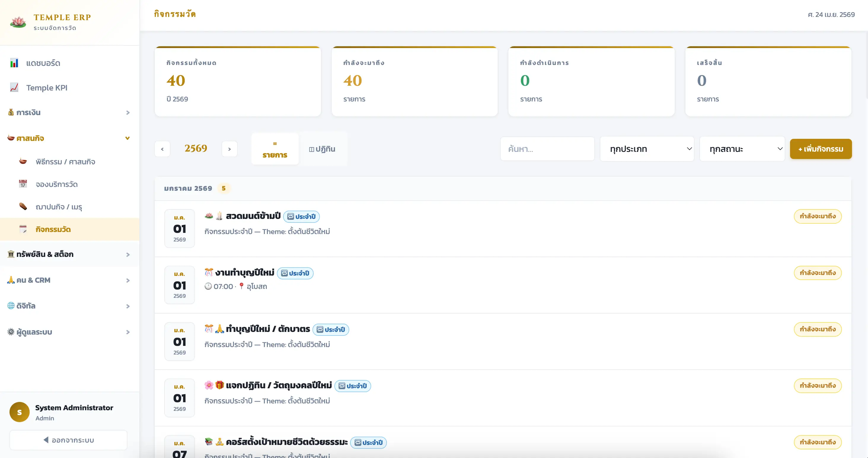The image size is (868, 458).
Task: Click the flower emoji on แจกปฏิทิน row
Action: (209, 385)
